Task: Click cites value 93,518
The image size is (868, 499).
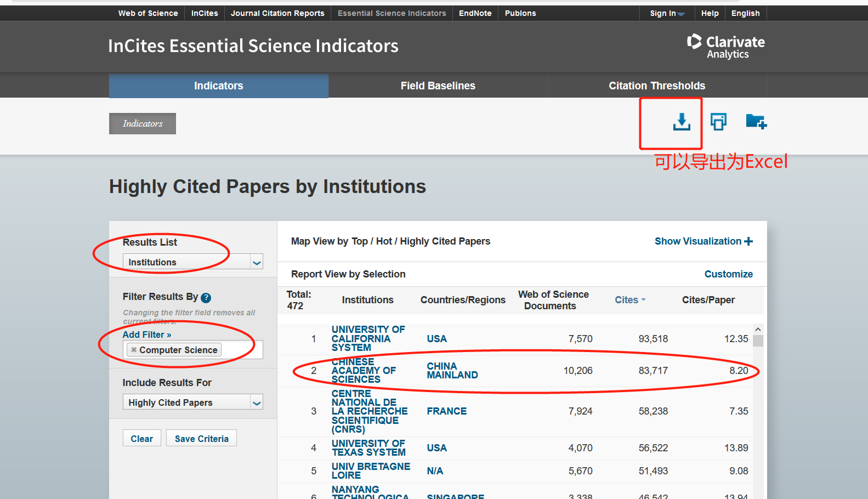Action: tap(653, 339)
